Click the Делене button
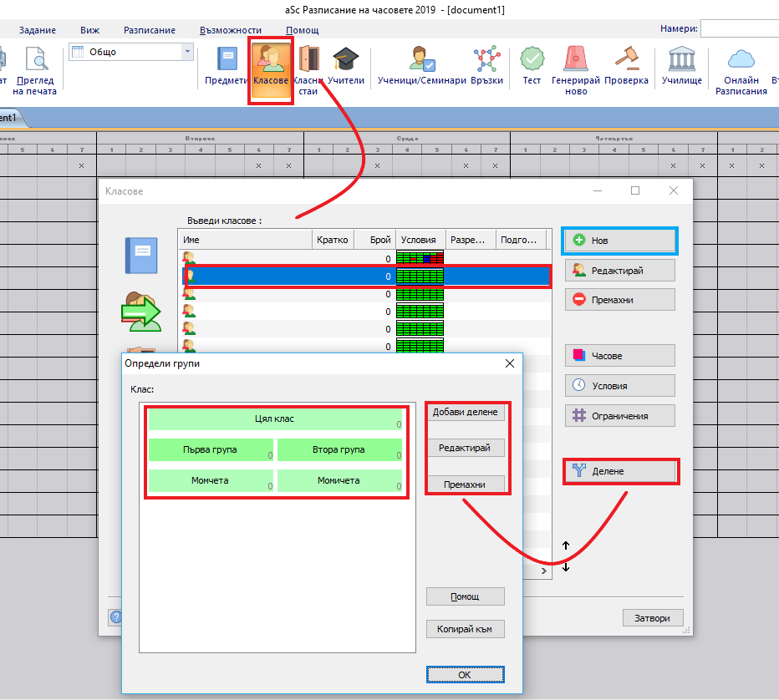This screenshot has height=700, width=779. (x=619, y=471)
